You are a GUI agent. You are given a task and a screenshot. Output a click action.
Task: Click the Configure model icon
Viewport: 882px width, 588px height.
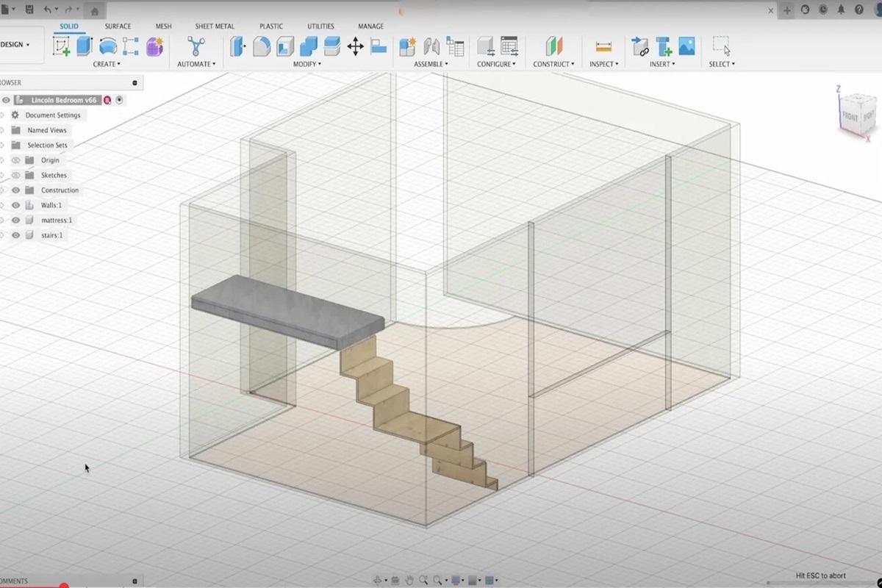click(x=486, y=47)
